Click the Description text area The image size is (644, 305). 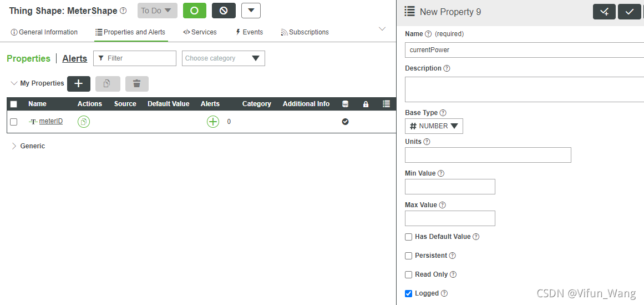[x=525, y=89]
